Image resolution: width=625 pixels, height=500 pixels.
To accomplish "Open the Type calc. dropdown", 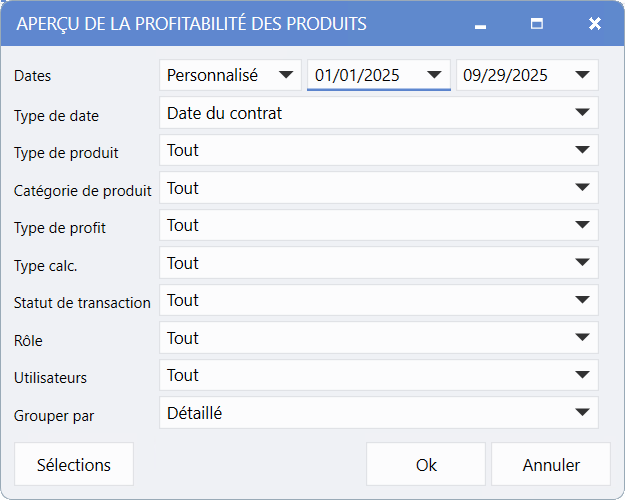I will click(x=582, y=263).
